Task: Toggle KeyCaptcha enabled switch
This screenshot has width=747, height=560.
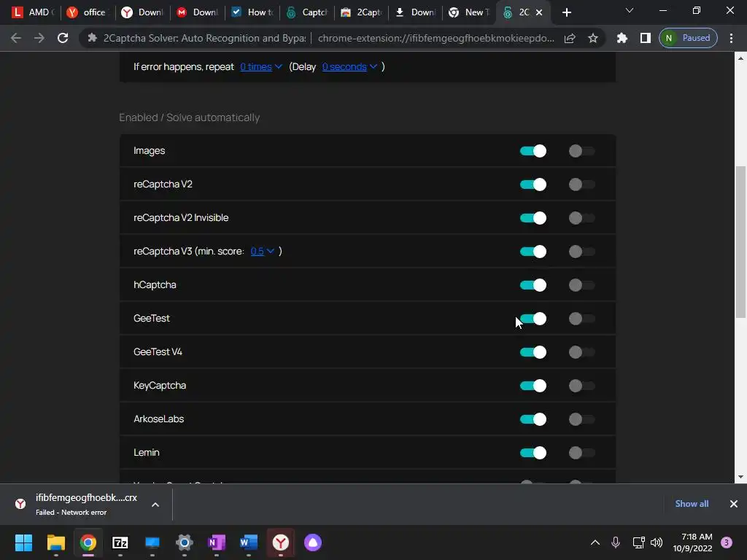Action: (x=533, y=386)
